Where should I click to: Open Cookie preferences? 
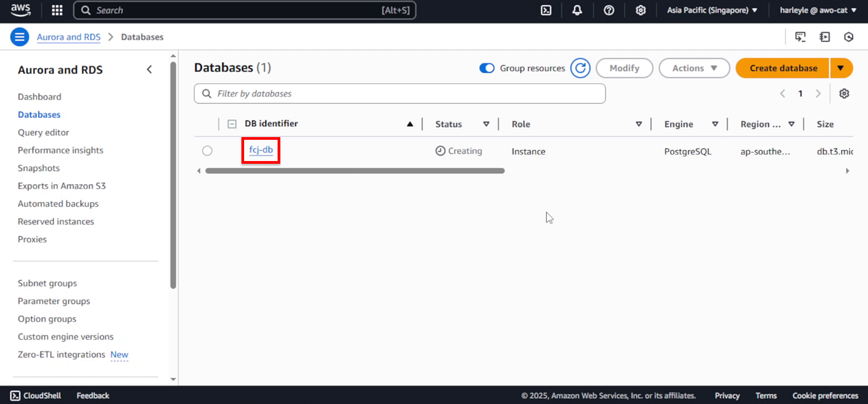coord(825,395)
